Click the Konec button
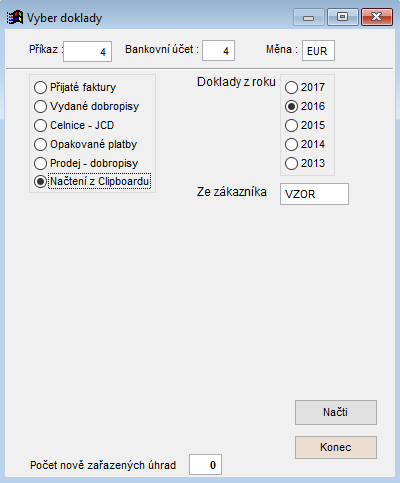 point(336,447)
